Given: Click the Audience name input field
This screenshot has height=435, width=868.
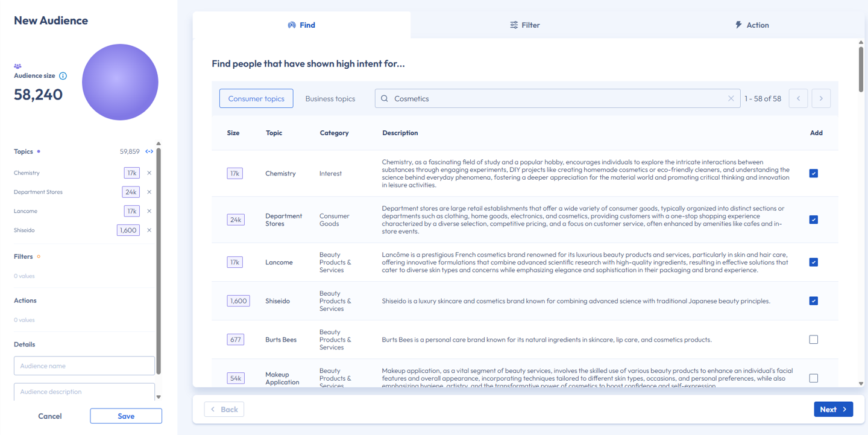Looking at the screenshot, I should 84,366.
